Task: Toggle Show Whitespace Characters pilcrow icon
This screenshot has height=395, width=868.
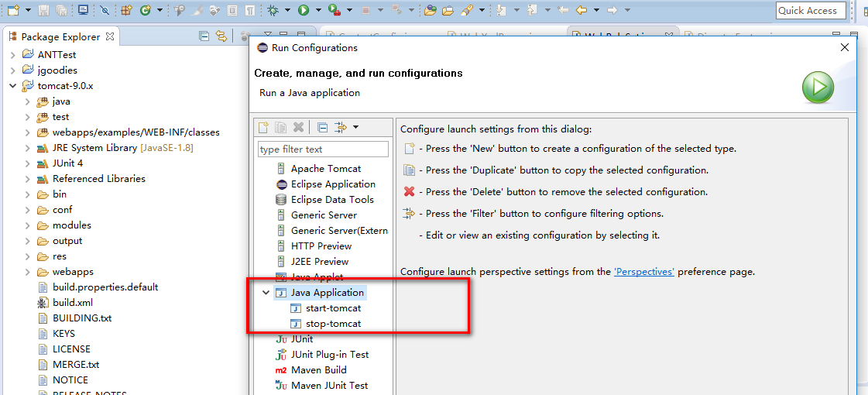Action: coord(250,9)
